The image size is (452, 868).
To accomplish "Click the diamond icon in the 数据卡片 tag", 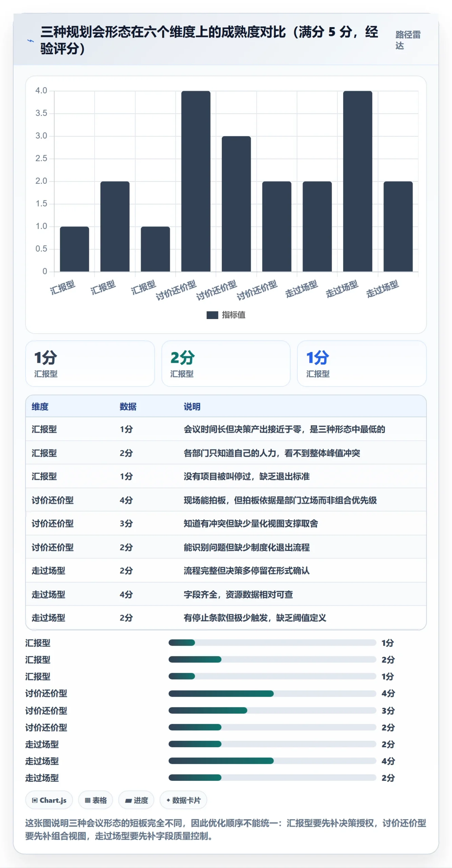I will tap(168, 800).
